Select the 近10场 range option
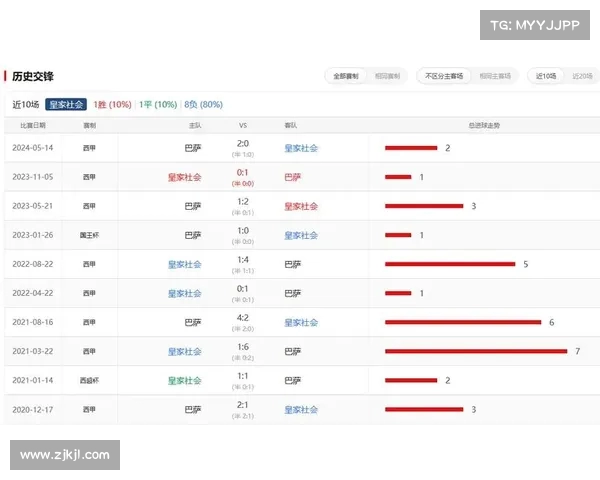This screenshot has height=480, width=600. coord(546,76)
